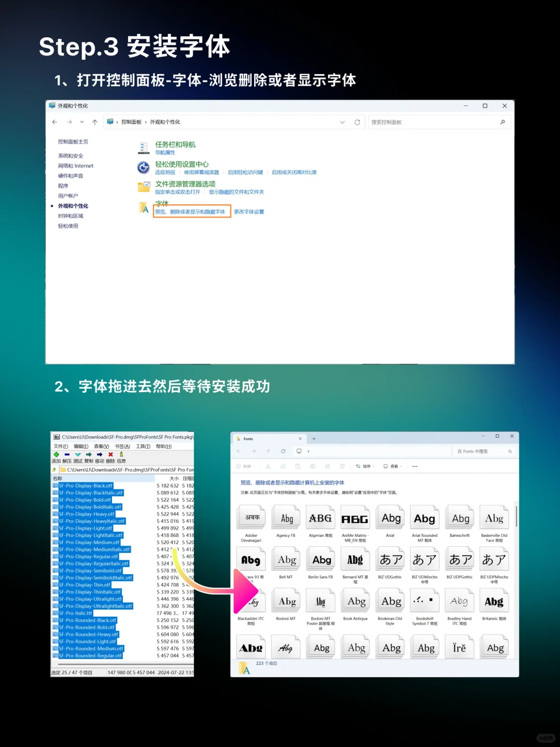Open the 排序 (Sort) dropdown in Fonts window
Image resolution: width=560 pixels, height=747 pixels.
[366, 466]
